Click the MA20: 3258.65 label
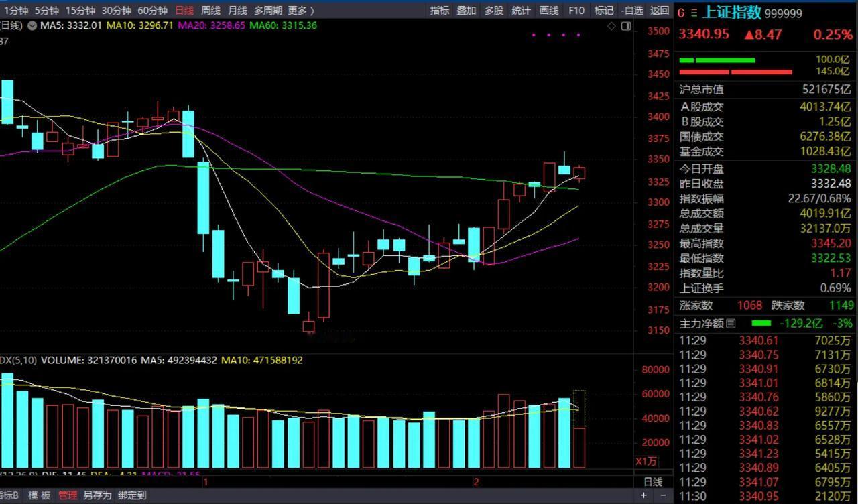Screen dimensions: 858x504 [212, 25]
